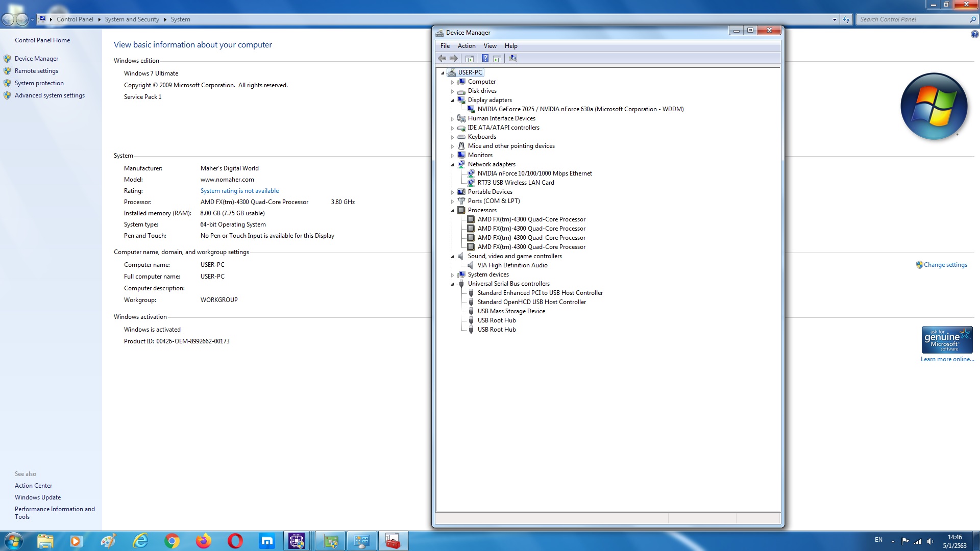The image size is (980, 551).
Task: Launch Internet Explorer from the taskbar
Action: tap(140, 541)
